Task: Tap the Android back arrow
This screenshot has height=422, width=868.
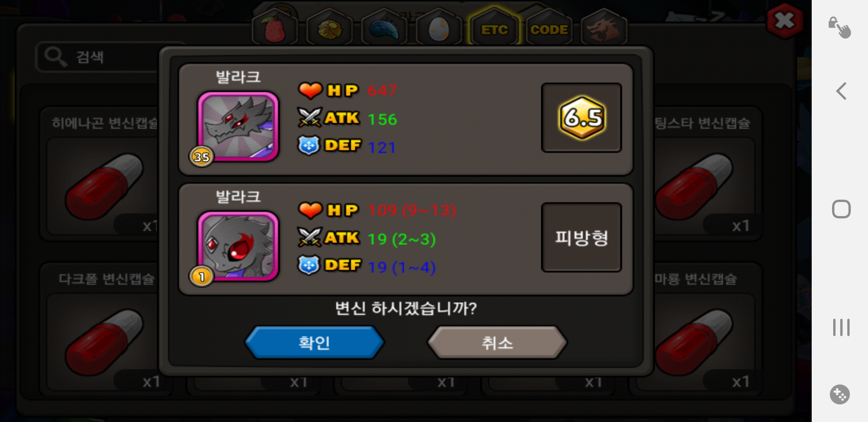Action: pyautogui.click(x=841, y=91)
